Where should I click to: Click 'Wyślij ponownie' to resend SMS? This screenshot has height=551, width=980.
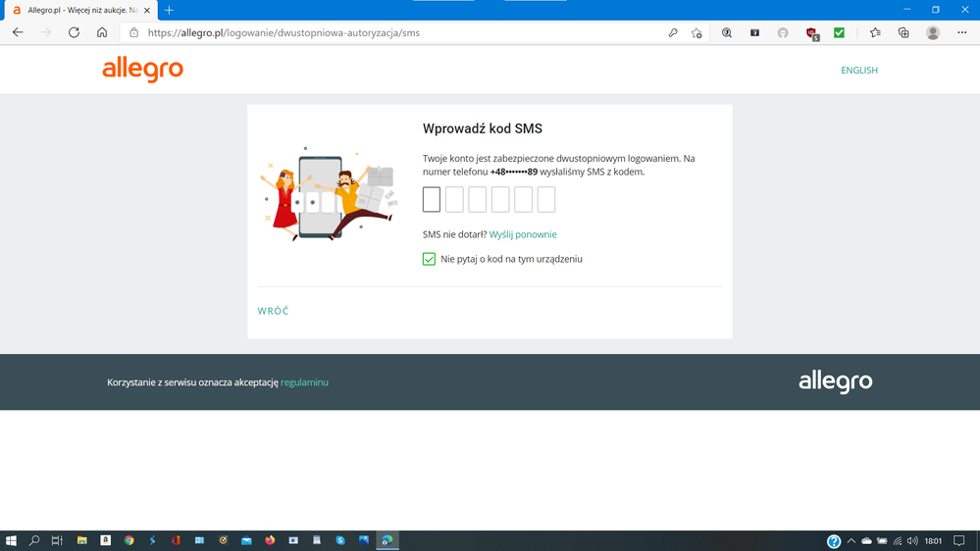523,234
